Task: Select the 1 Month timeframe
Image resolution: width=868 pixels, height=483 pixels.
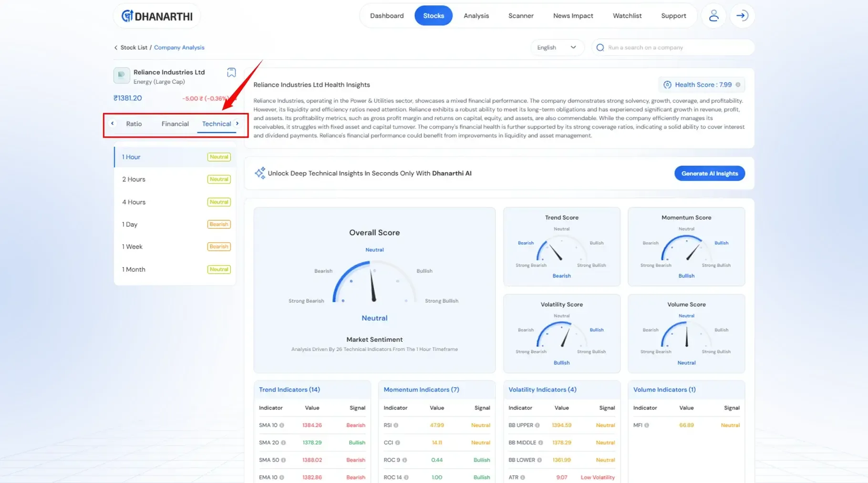Action: (x=175, y=269)
